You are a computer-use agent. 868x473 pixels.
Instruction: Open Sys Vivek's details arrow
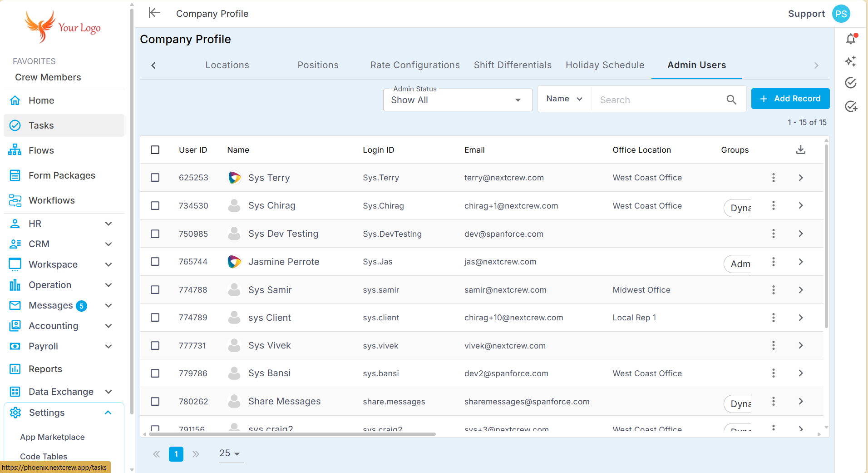pos(801,345)
